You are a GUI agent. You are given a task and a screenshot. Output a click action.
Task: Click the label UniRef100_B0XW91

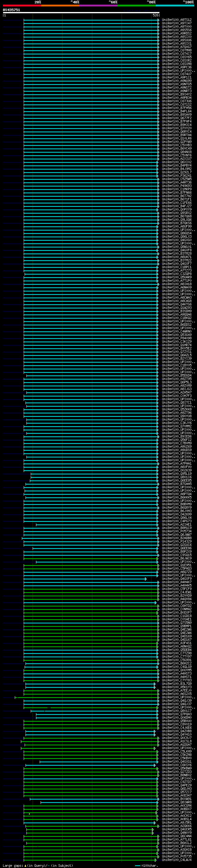coord(177,799)
